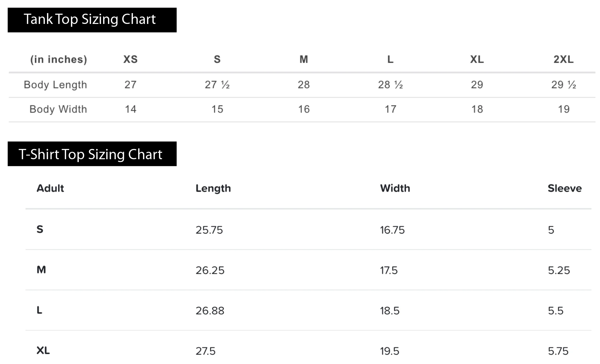Select the 2XL column header
The image size is (600, 364).
564,59
